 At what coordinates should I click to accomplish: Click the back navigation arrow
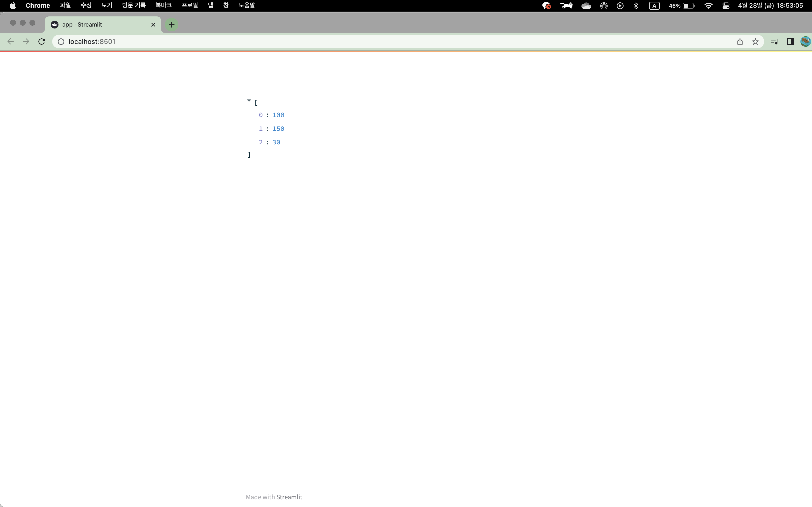(11, 42)
